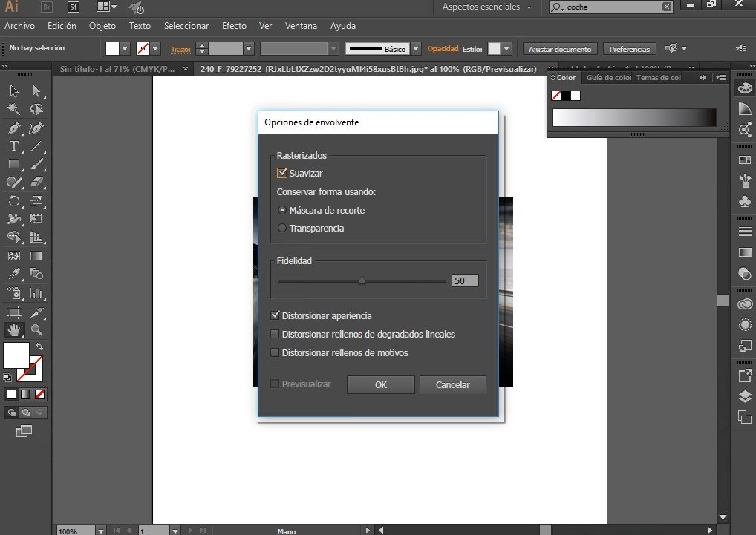Open the Básico brush definition dropdown

click(416, 49)
